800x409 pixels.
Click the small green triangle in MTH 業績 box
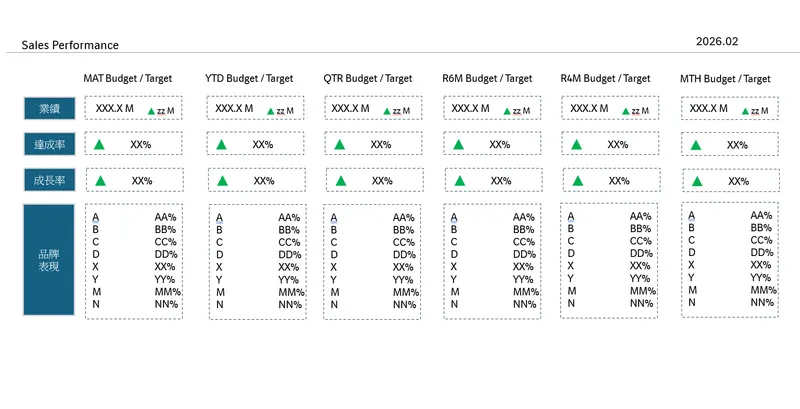pos(747,111)
